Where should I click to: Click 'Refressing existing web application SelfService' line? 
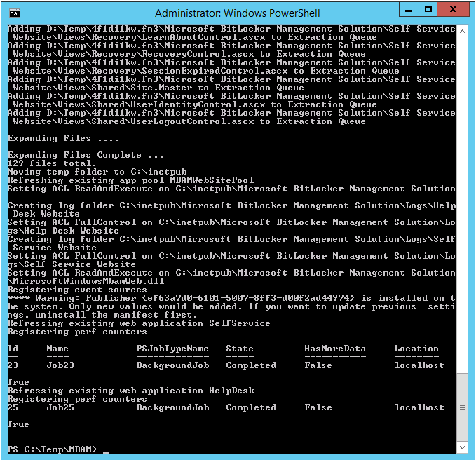click(x=139, y=323)
